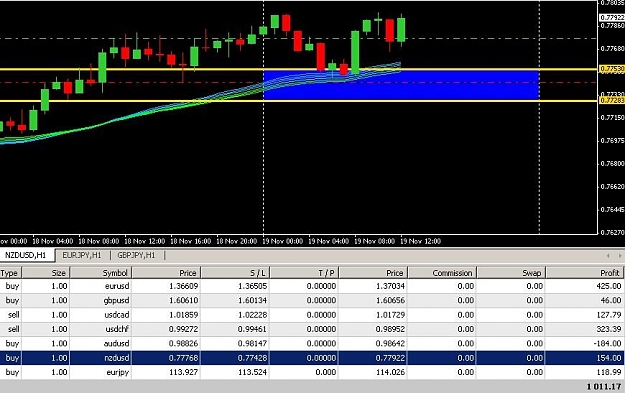Click the lower yellow line price label 0.77283
This screenshot has width=625, height=393.
click(612, 100)
